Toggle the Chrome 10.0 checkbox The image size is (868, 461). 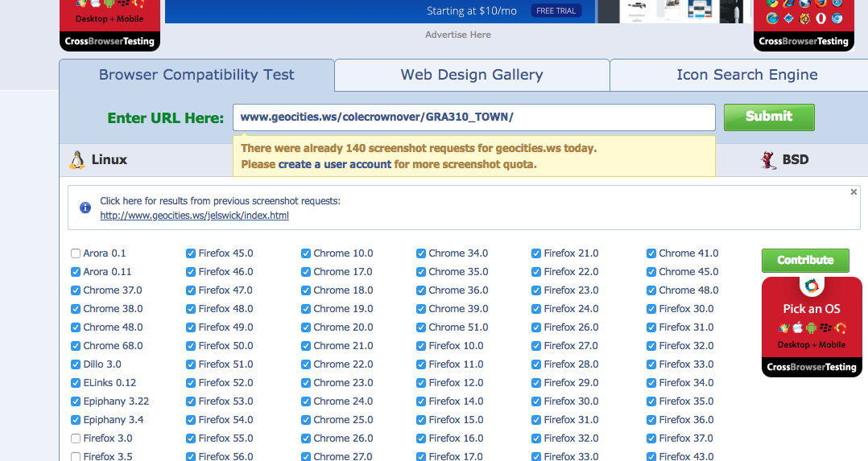pos(306,253)
